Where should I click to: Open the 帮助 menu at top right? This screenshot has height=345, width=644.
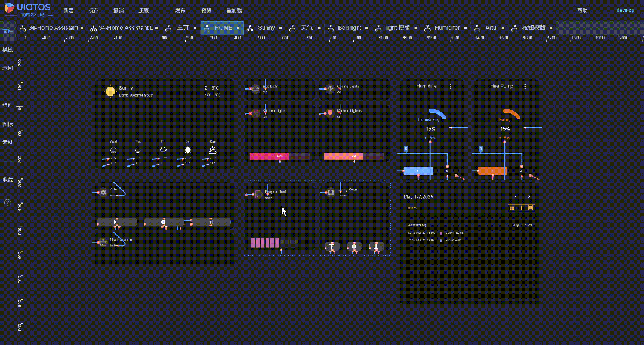(x=582, y=10)
